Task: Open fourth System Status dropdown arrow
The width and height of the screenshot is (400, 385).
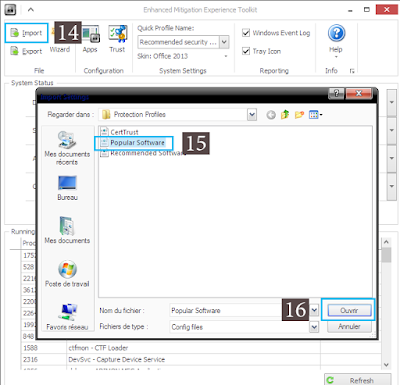Action: 392,186
